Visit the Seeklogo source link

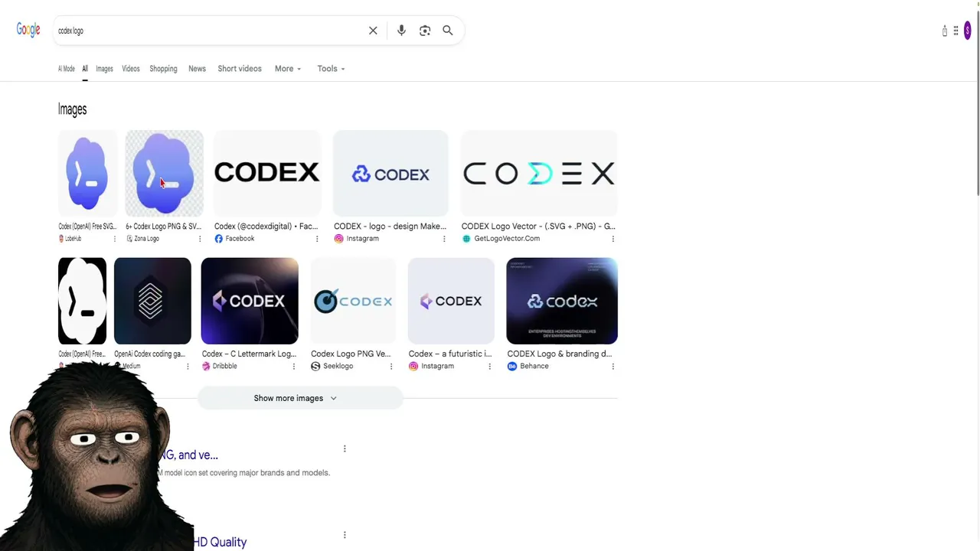[332, 367]
